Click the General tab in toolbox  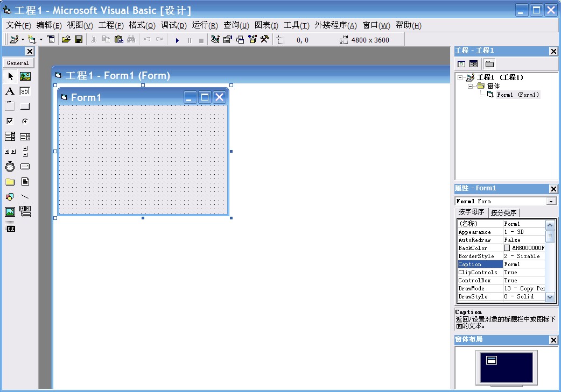[18, 63]
